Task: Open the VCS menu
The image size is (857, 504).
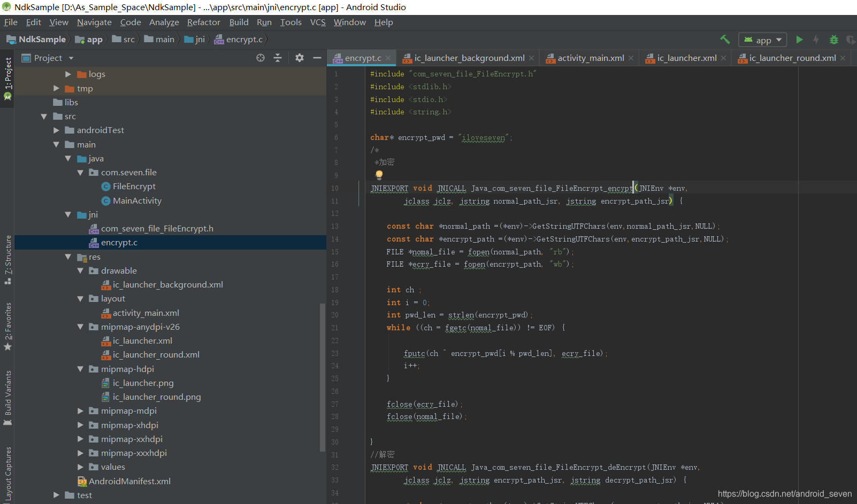Action: 318,22
